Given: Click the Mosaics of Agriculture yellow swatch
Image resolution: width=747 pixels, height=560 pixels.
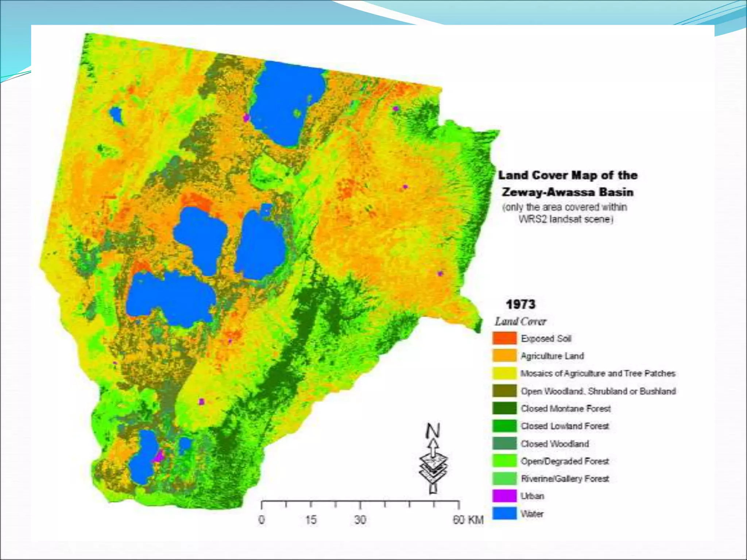Looking at the screenshot, I should point(504,373).
